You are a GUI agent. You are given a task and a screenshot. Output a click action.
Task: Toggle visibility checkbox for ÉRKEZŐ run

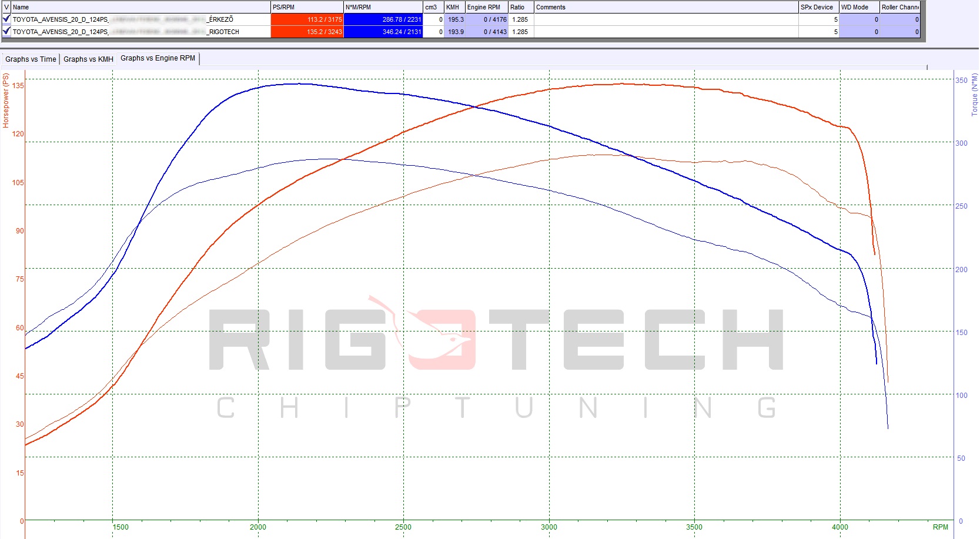(6, 19)
